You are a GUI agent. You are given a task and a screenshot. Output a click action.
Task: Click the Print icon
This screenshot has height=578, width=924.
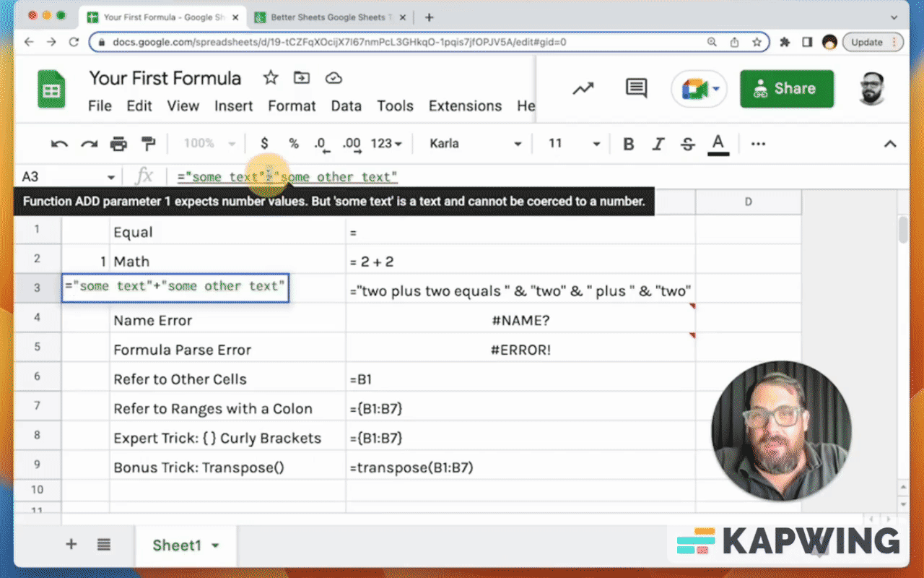coord(118,144)
